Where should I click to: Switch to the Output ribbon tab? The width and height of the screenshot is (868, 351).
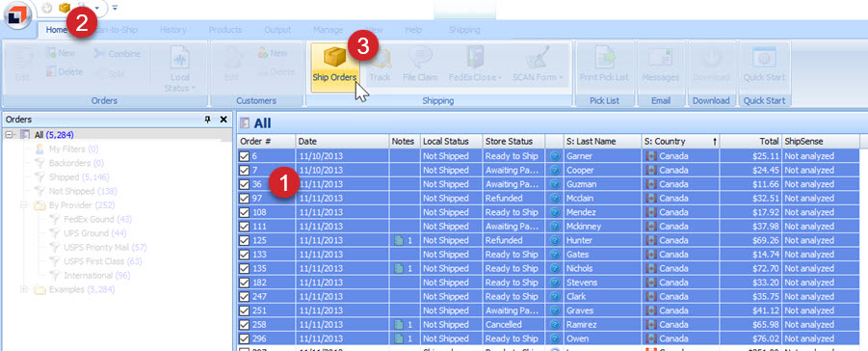coord(277,30)
